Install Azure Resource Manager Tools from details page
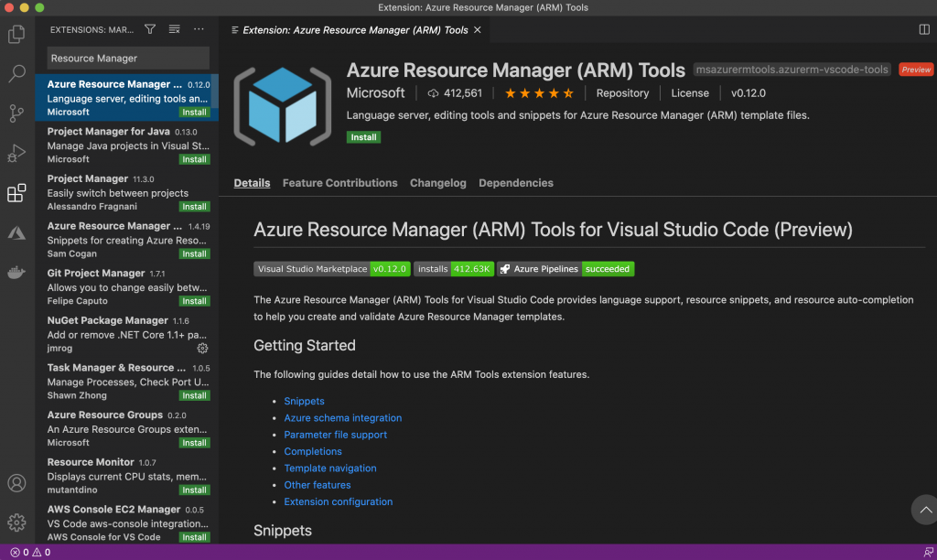 coord(363,137)
